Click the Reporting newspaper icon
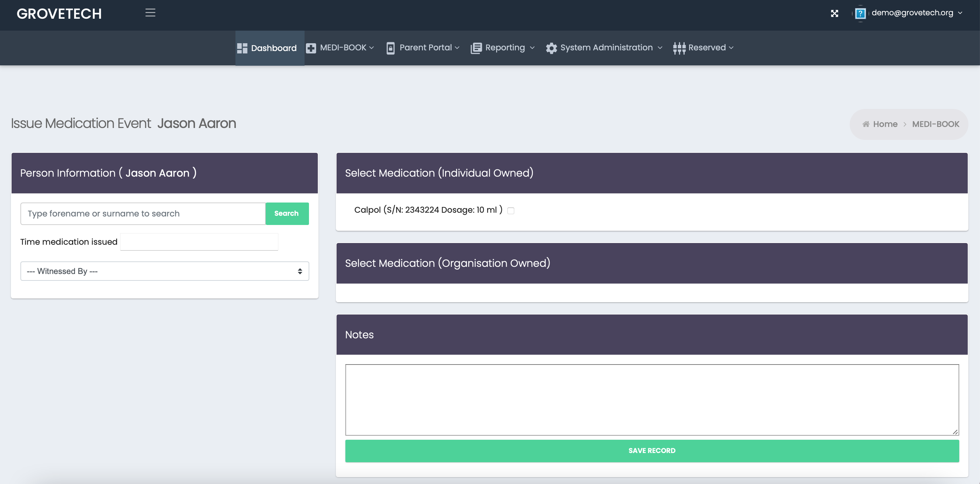The height and width of the screenshot is (484, 980). pyautogui.click(x=476, y=48)
